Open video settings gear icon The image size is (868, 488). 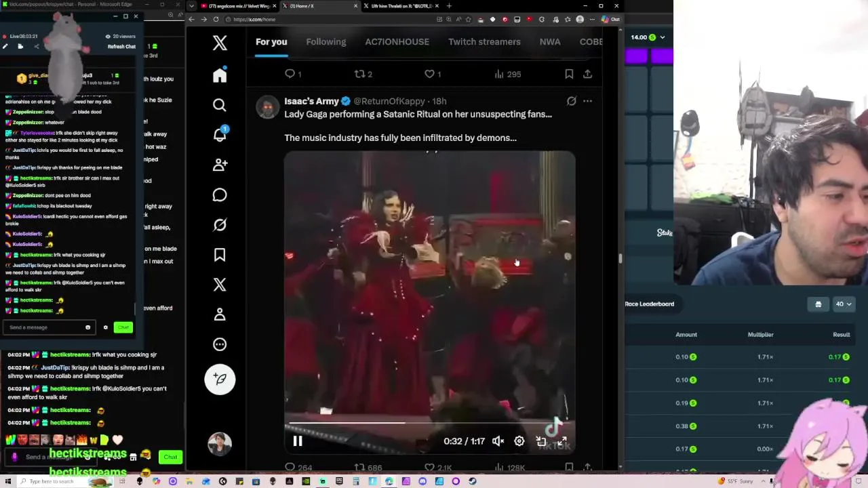pos(519,441)
